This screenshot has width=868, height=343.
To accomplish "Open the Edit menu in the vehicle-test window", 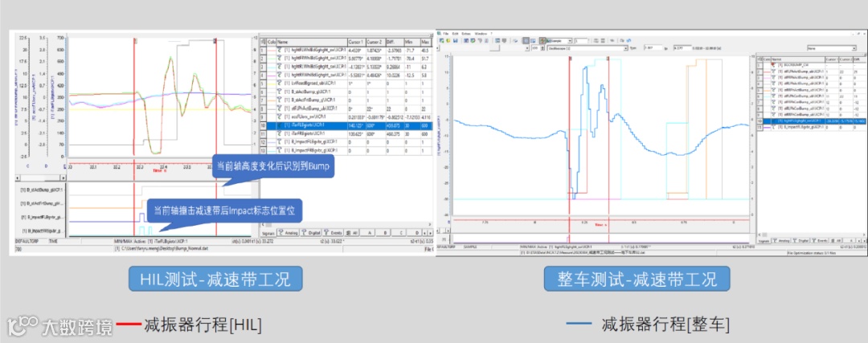I will 455,34.
